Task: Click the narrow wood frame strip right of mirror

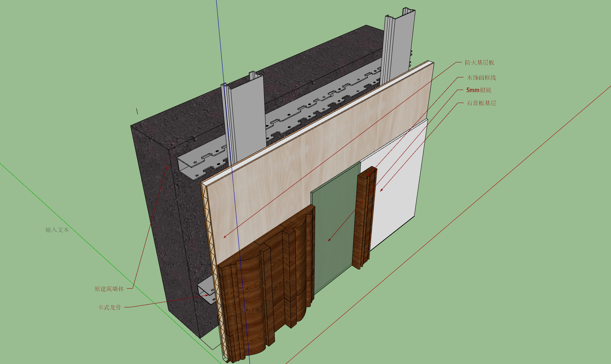Action: coord(364,218)
